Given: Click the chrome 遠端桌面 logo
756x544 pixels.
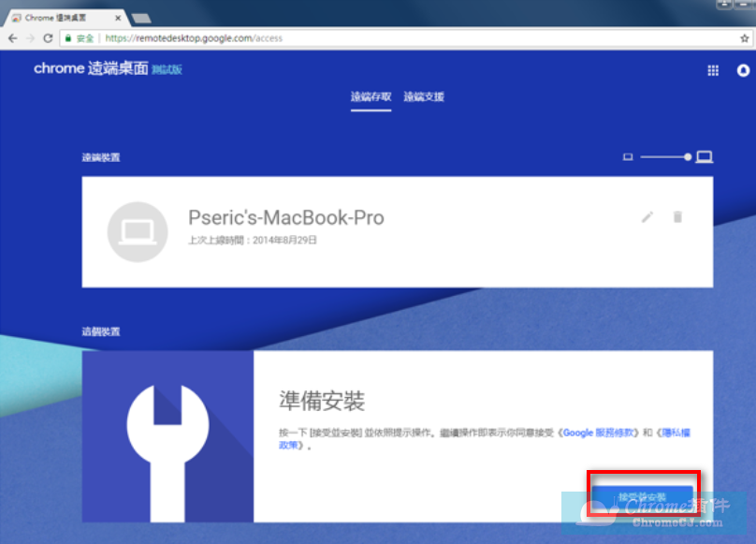Looking at the screenshot, I should pos(91,68).
